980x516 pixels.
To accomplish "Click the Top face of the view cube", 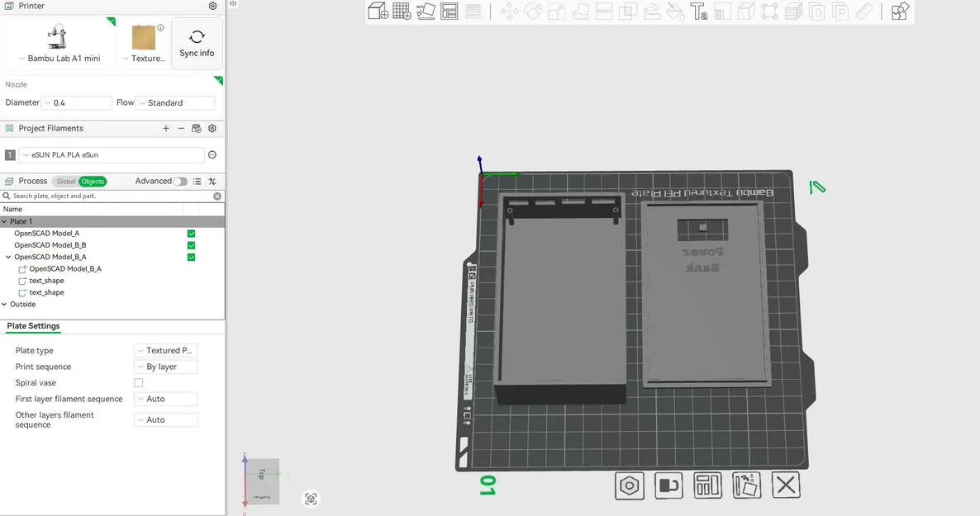I will click(x=262, y=473).
